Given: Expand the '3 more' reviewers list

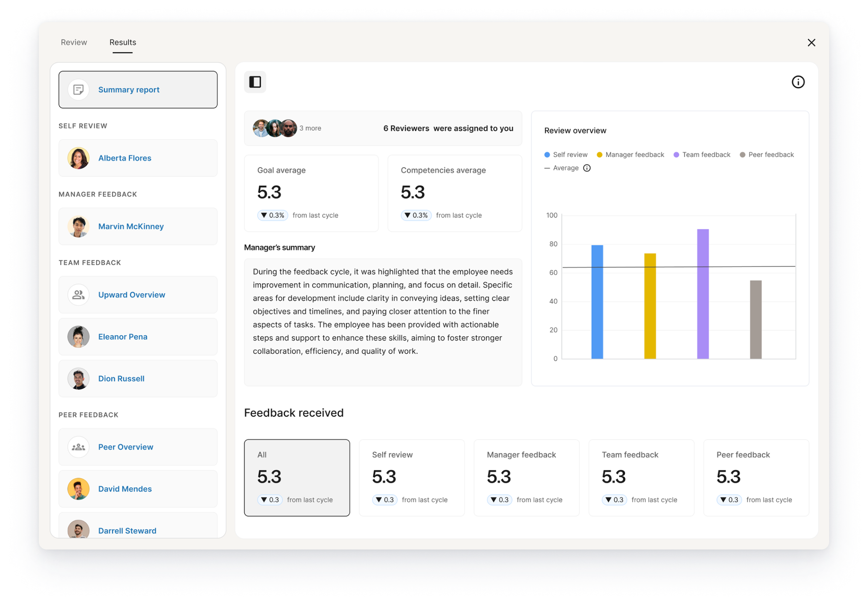Looking at the screenshot, I should [310, 128].
